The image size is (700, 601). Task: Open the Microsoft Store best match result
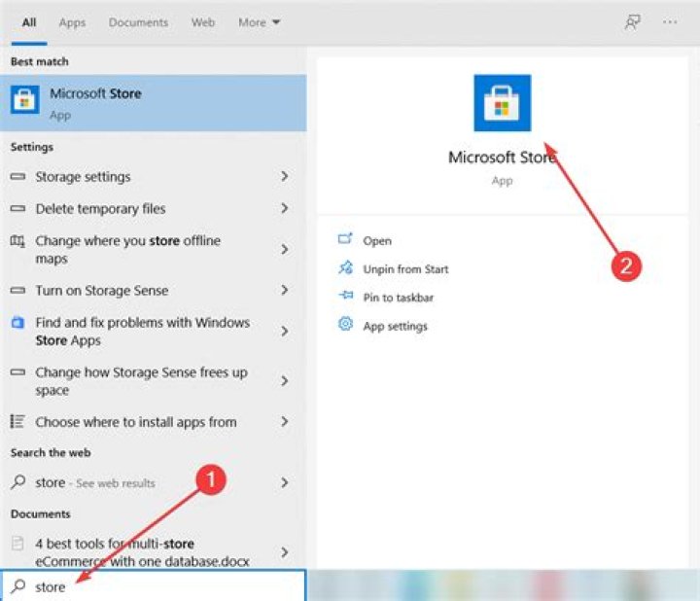point(154,103)
